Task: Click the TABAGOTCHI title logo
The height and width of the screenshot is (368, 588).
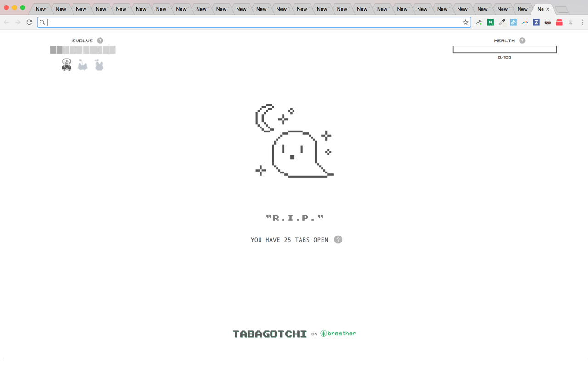Action: pyautogui.click(x=270, y=334)
